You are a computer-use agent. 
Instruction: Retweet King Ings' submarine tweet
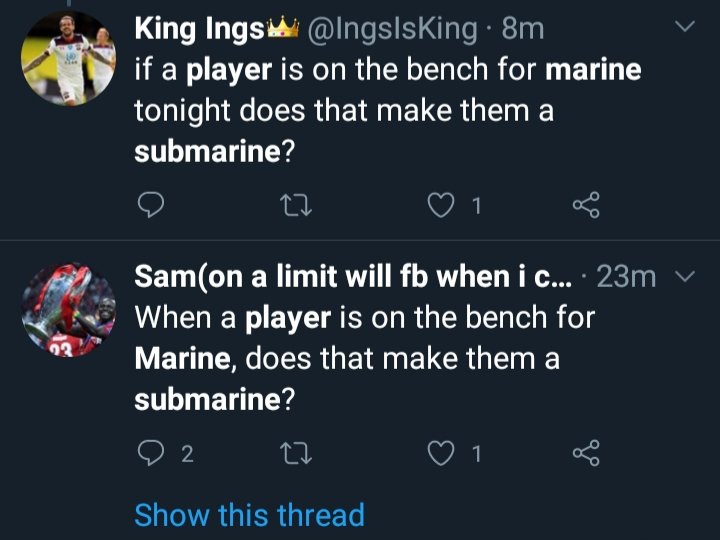296,206
